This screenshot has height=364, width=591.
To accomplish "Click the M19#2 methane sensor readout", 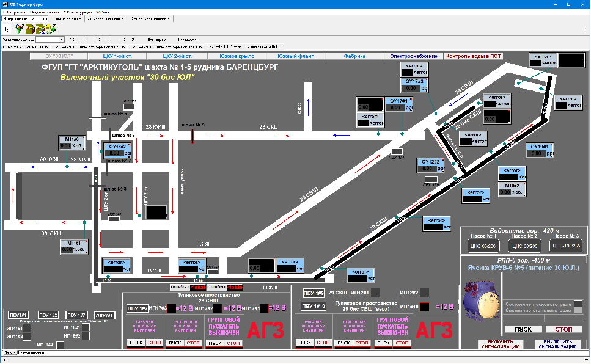I will [512, 189].
